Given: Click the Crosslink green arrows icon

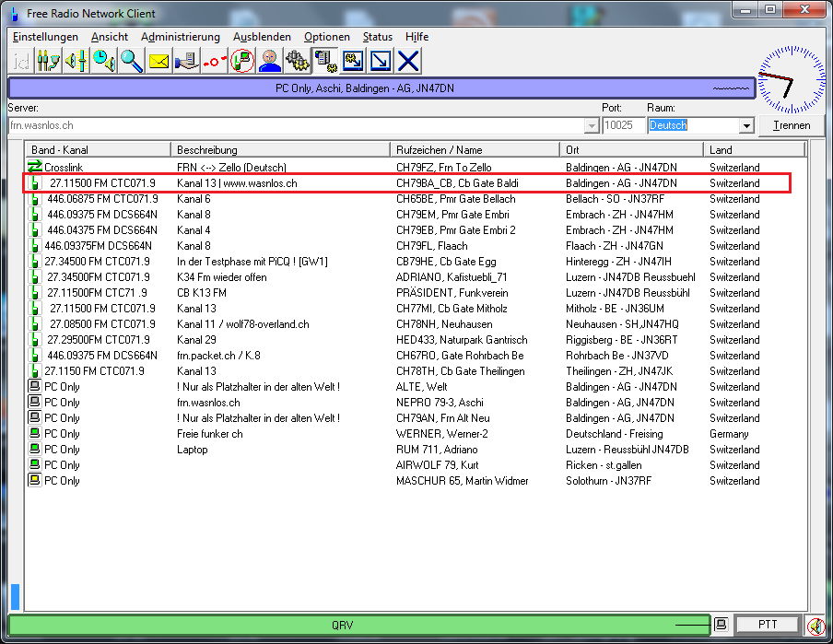Looking at the screenshot, I should point(34,167).
